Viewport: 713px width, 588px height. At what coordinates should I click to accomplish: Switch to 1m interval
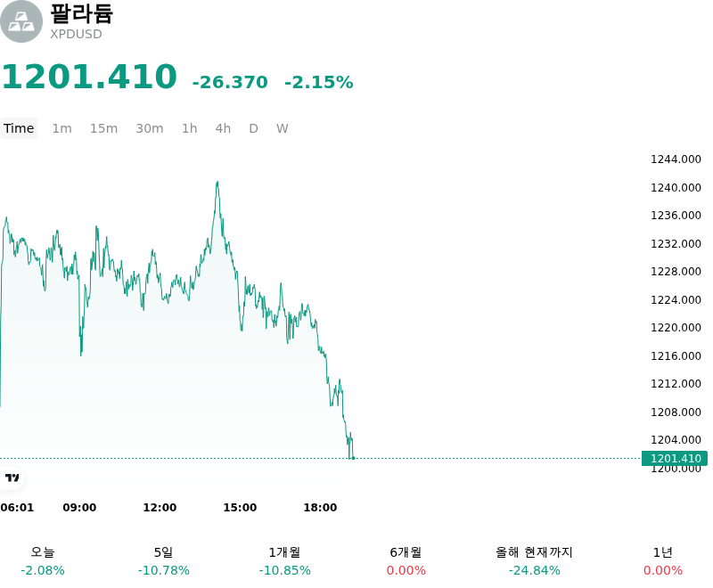pyautogui.click(x=61, y=128)
